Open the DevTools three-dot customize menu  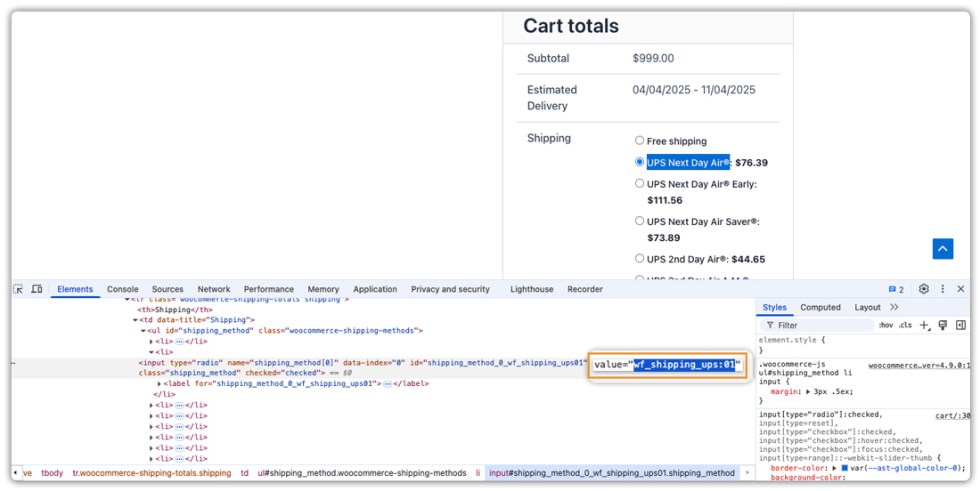[942, 289]
